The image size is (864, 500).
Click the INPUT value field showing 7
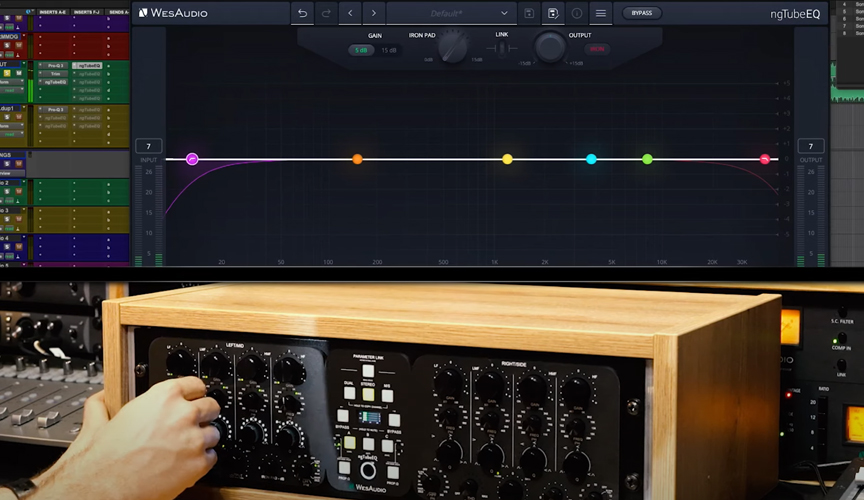coord(149,146)
